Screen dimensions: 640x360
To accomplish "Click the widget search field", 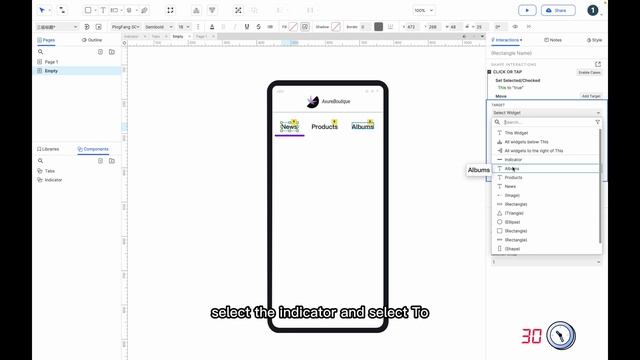I will (x=547, y=122).
